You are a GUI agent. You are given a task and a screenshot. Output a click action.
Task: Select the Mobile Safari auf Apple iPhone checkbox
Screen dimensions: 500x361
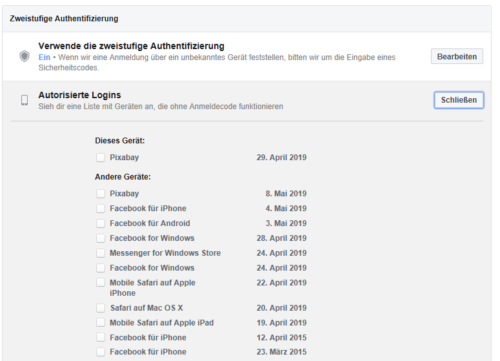pos(100,283)
